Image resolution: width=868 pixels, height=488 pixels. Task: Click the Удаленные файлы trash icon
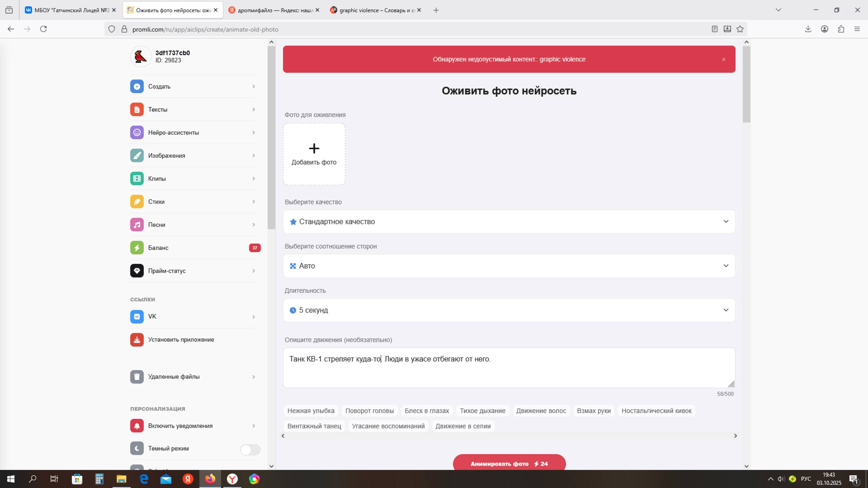pyautogui.click(x=137, y=377)
